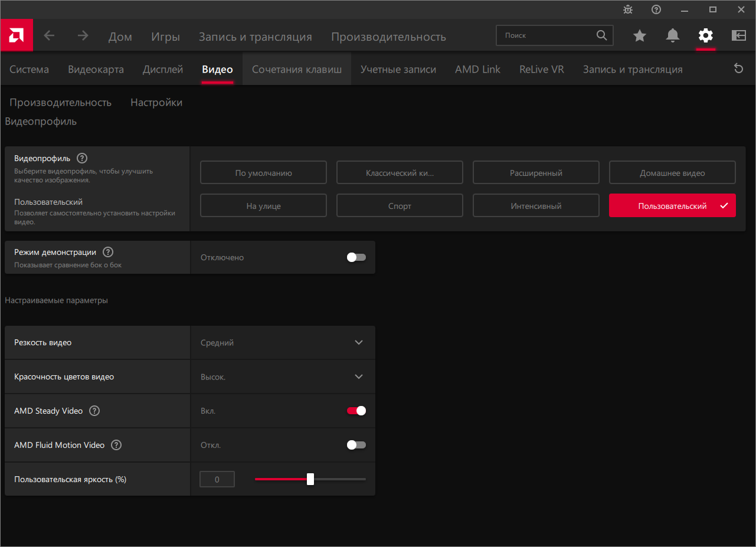Screen dimensions: 756x547
Task: Show help for Видеопрофиль
Action: (82, 158)
